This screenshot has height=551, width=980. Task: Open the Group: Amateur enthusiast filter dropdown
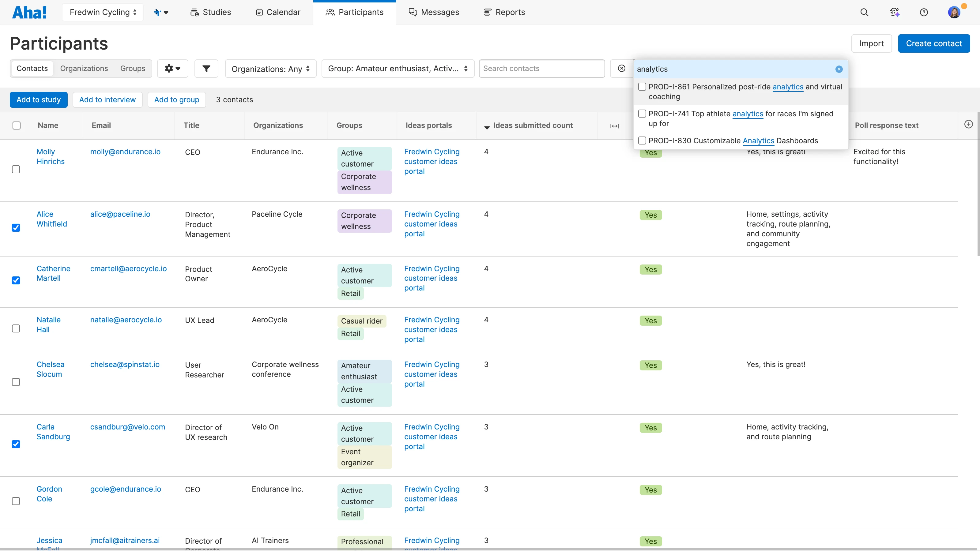point(398,69)
